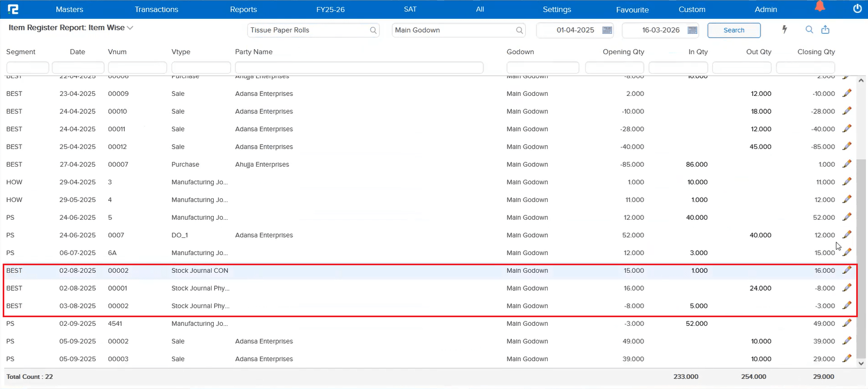Open the Main Godown search lookup
The width and height of the screenshot is (868, 389).
point(519,31)
